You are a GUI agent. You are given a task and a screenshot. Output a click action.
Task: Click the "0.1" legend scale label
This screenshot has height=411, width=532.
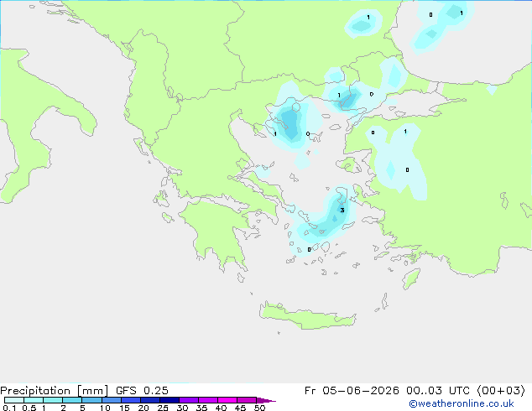[x=9, y=408]
